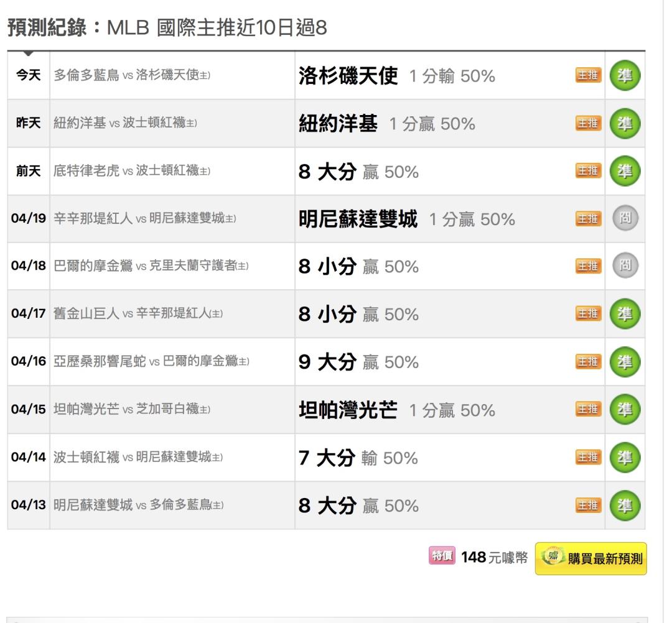The image size is (672, 623).
Task: Click the 購買最新預測 button
Action: [x=590, y=558]
